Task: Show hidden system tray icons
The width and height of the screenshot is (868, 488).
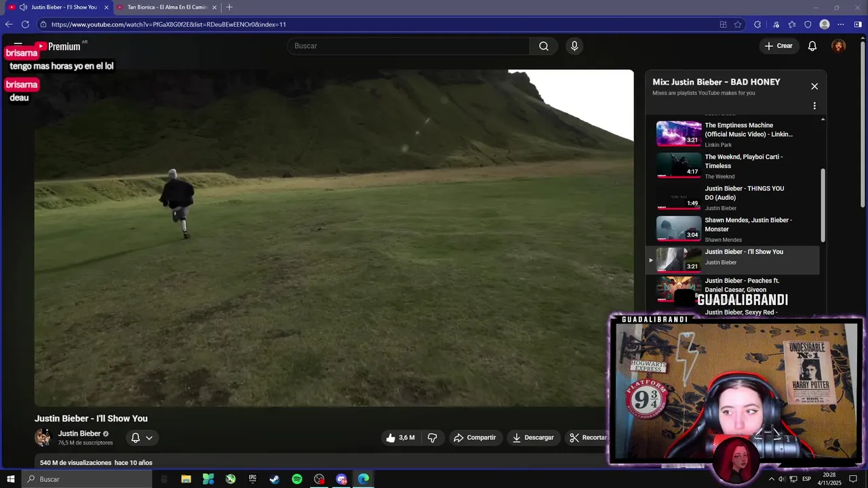Action: pyautogui.click(x=771, y=479)
